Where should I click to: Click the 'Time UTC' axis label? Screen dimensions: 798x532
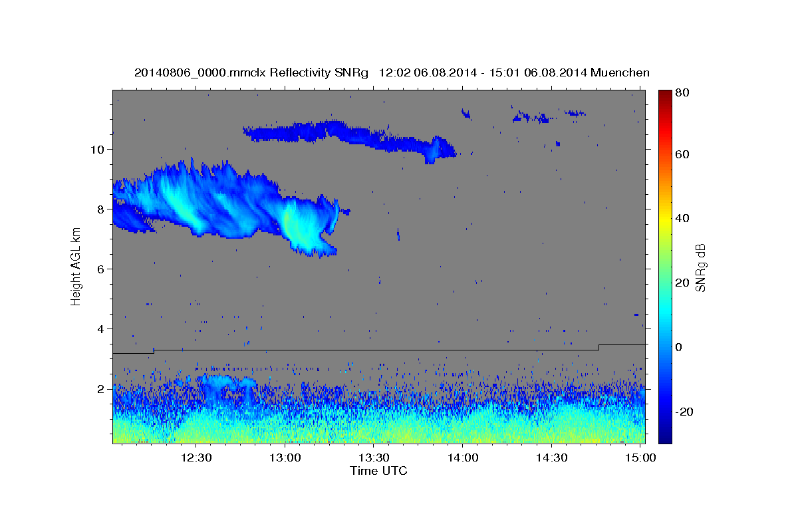[x=378, y=471]
